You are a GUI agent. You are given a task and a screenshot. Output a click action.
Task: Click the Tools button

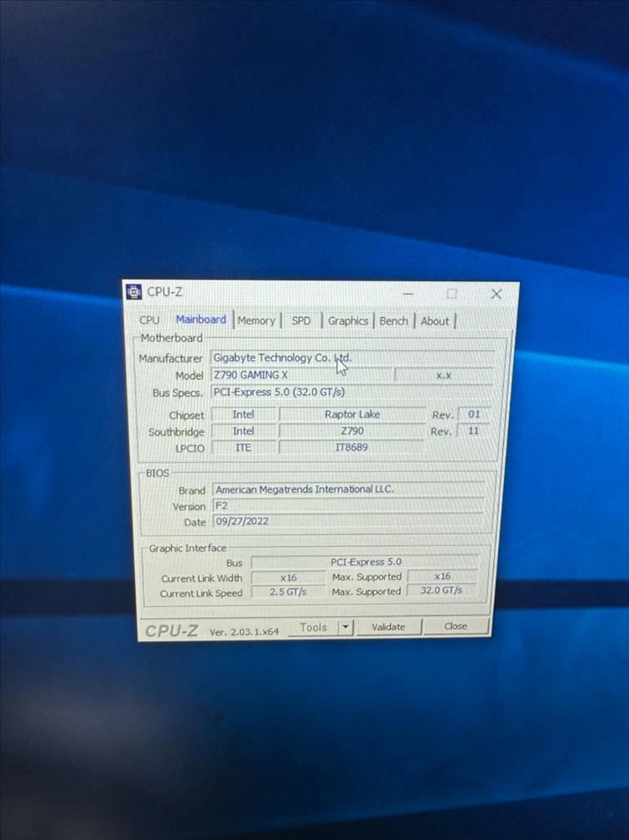coord(313,628)
